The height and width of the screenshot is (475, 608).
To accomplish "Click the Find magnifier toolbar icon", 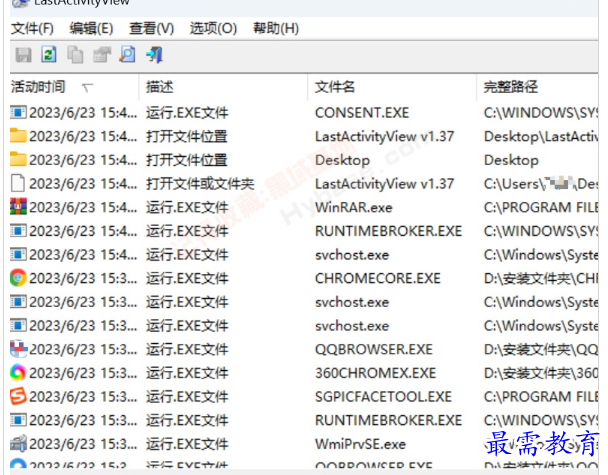I will (x=128, y=55).
